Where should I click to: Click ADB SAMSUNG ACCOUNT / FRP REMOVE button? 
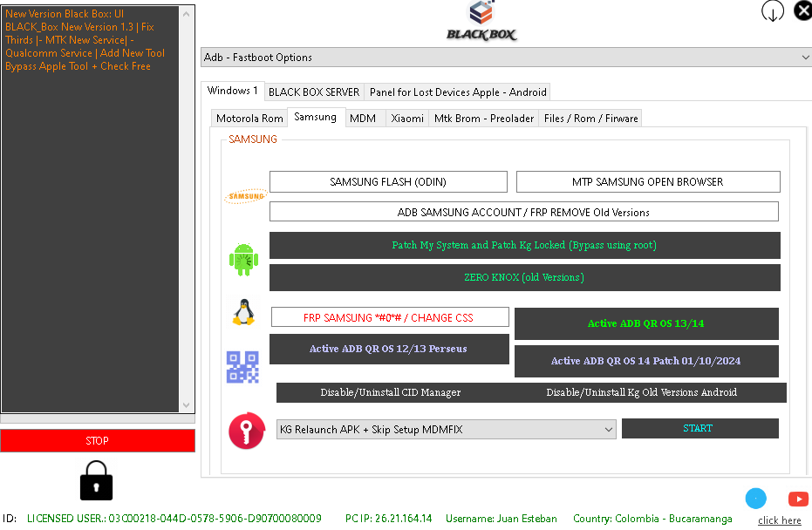click(523, 212)
